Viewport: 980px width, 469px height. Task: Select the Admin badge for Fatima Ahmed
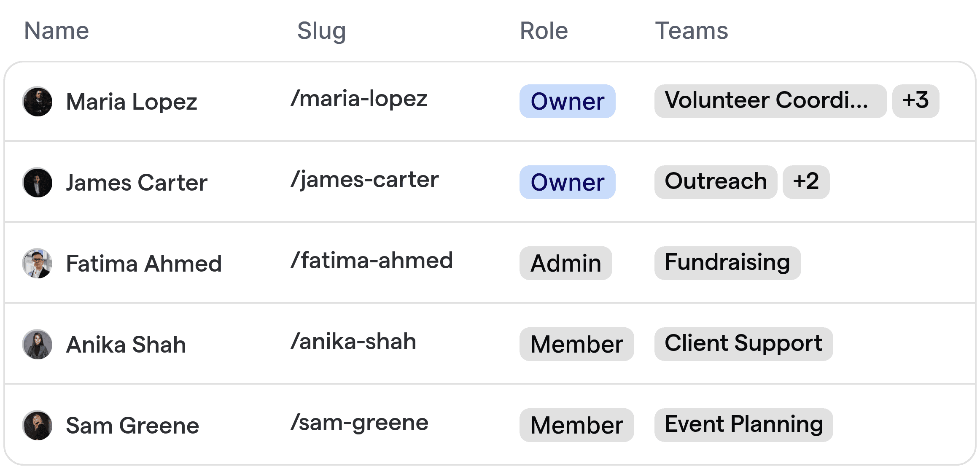pyautogui.click(x=565, y=263)
